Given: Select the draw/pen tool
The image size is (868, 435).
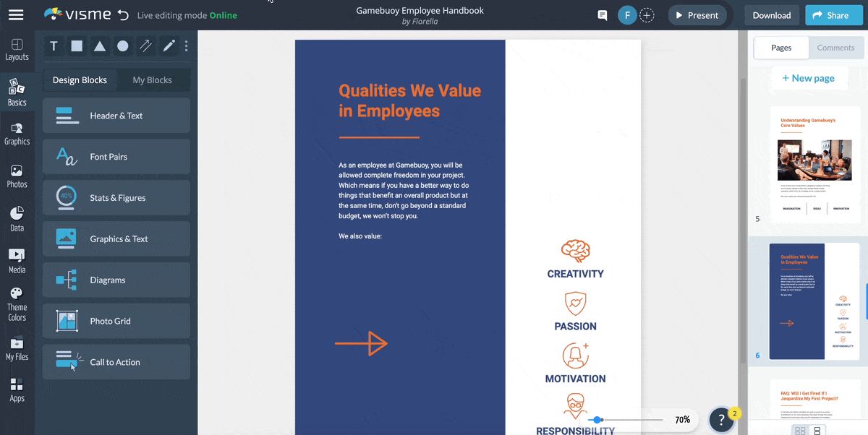Looking at the screenshot, I should (169, 46).
